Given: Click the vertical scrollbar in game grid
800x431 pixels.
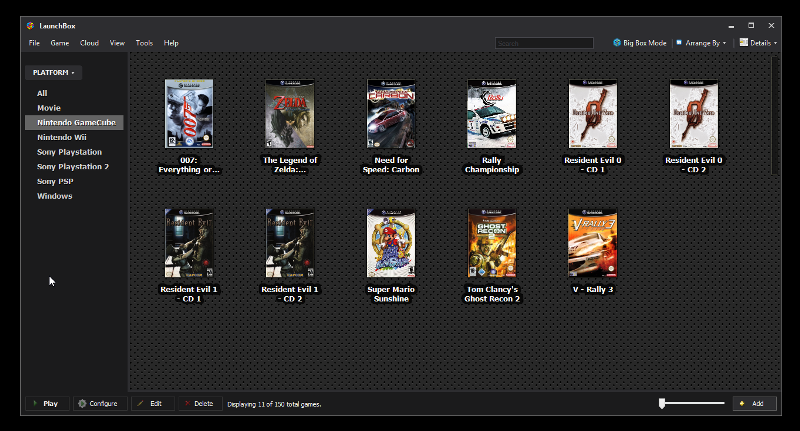Looking at the screenshot, I should 776,115.
